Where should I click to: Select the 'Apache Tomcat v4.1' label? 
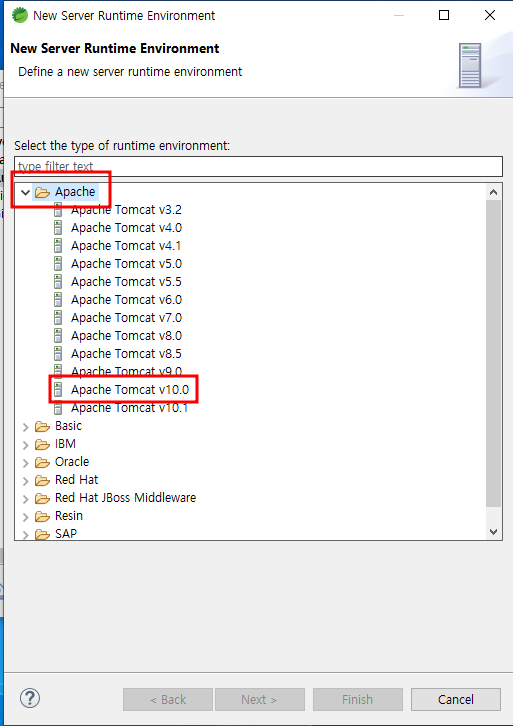tap(126, 246)
